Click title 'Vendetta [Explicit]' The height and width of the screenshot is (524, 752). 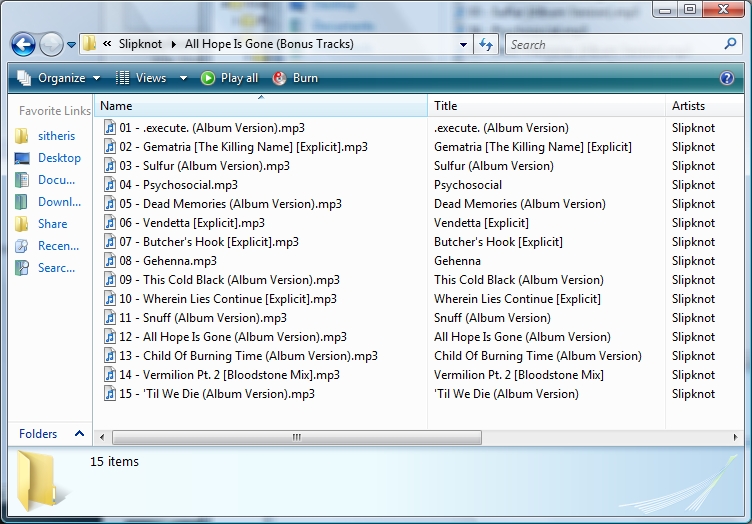tap(481, 223)
